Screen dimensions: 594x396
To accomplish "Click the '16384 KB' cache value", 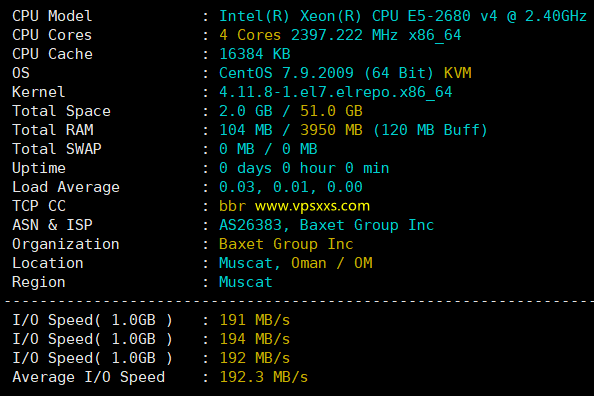I will pyautogui.click(x=255, y=54).
